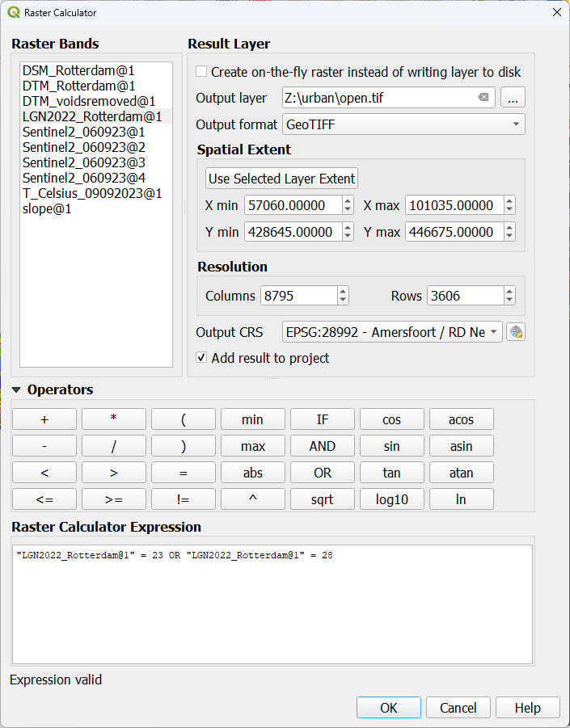The width and height of the screenshot is (570, 728).
Task: Select LGN2022_Rotterdam@1 raster band
Action: (96, 116)
